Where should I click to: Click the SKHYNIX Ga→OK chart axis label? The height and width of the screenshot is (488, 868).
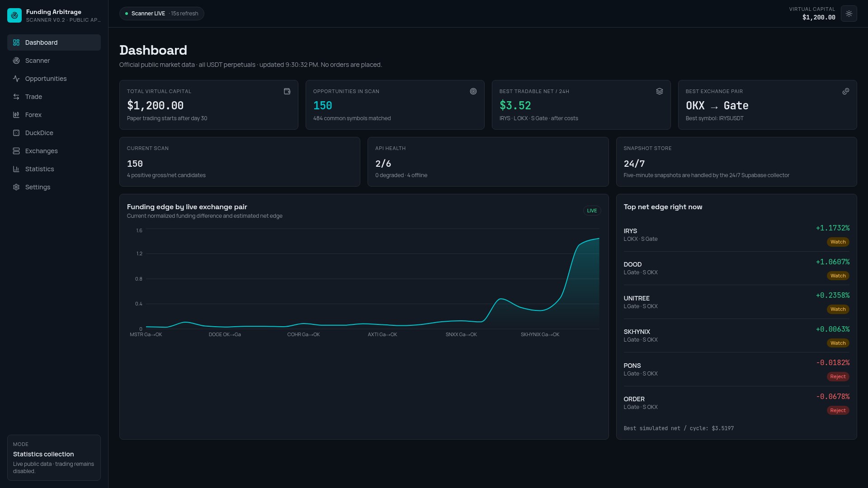tap(540, 335)
